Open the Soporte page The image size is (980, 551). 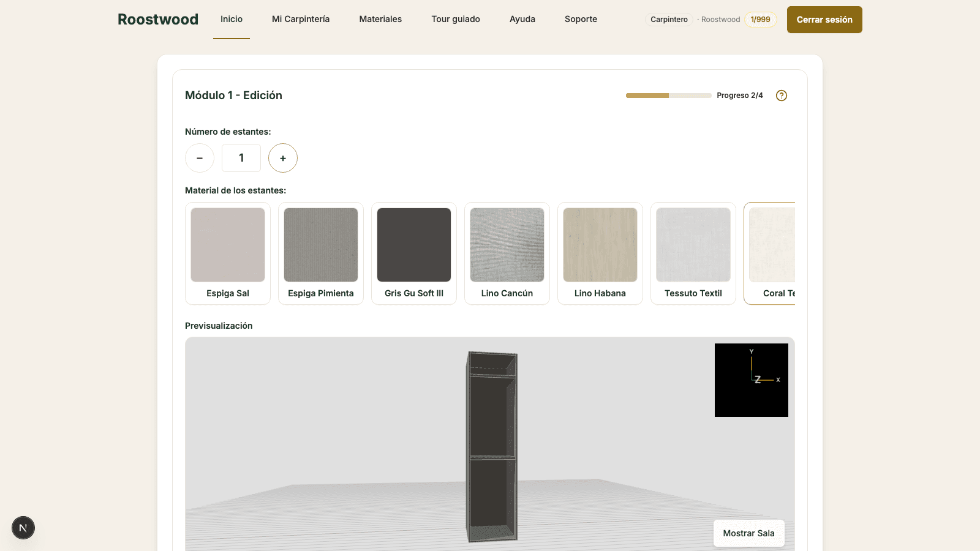pyautogui.click(x=581, y=19)
